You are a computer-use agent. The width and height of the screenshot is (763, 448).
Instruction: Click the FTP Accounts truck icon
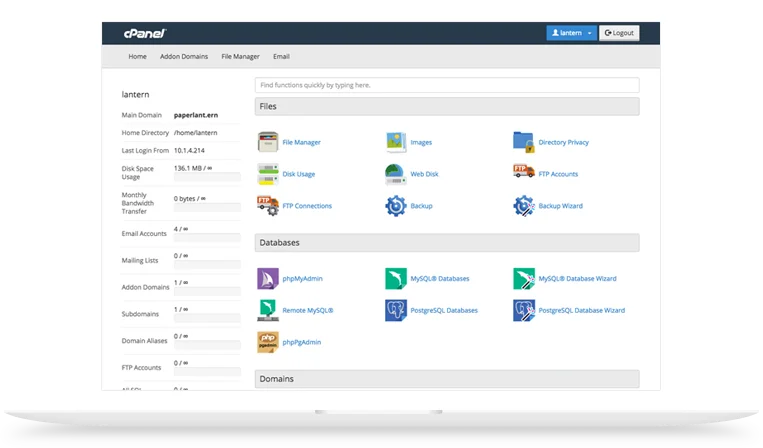pyautogui.click(x=524, y=171)
